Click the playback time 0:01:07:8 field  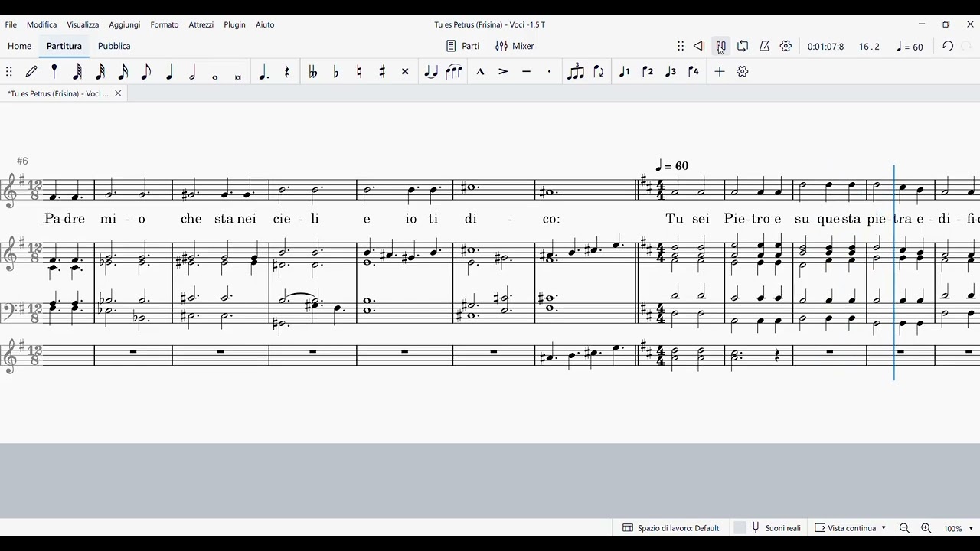pos(825,47)
